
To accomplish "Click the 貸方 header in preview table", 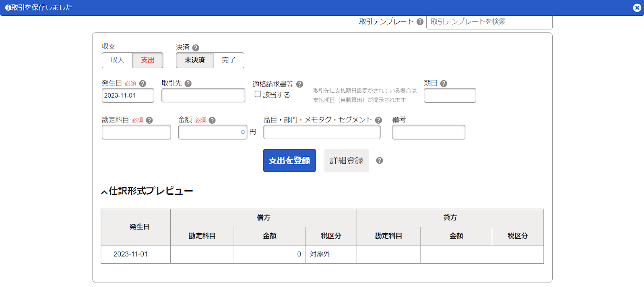I will 450,218.
